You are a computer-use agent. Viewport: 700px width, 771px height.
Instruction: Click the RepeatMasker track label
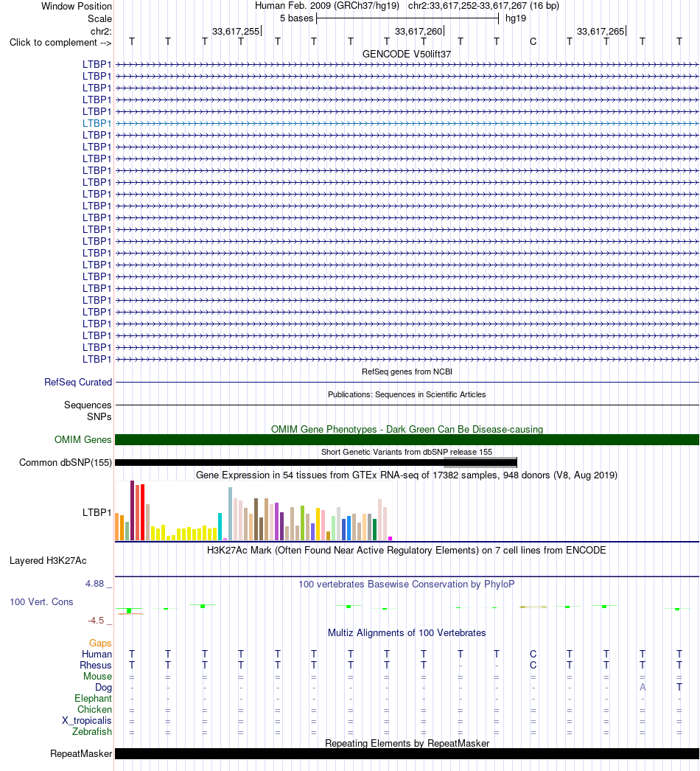click(x=81, y=754)
